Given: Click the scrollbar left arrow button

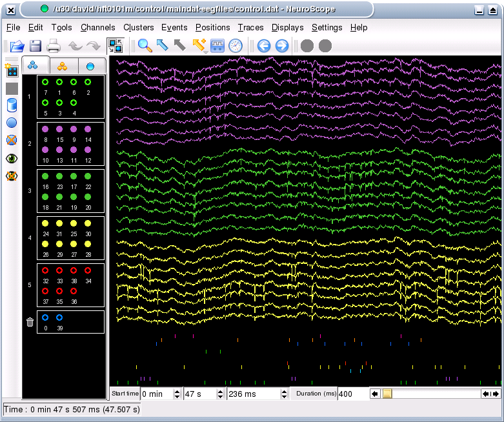Looking at the screenshot, I should (375, 394).
